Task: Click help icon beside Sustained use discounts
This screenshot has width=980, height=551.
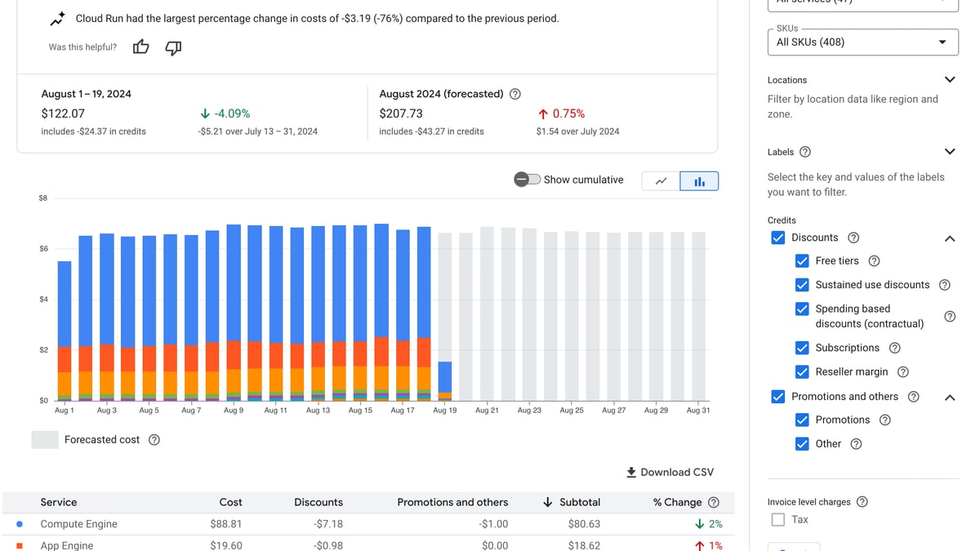Action: 945,285
